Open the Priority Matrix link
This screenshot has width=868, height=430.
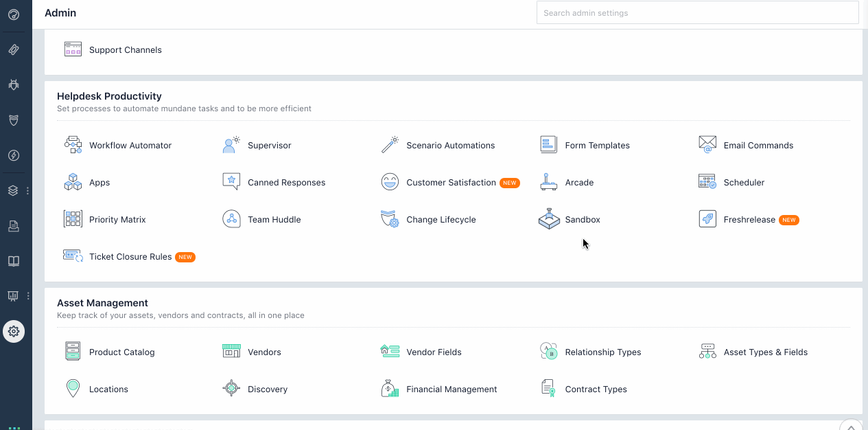tap(117, 219)
